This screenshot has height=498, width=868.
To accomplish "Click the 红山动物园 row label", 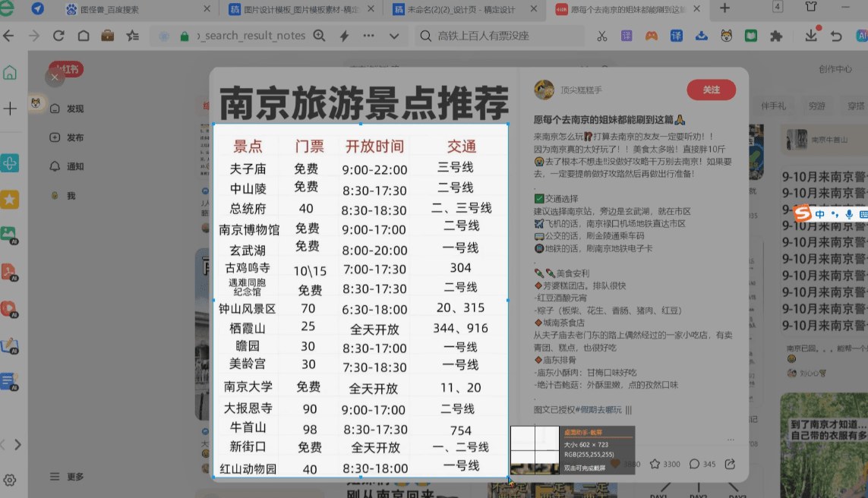I will pyautogui.click(x=248, y=469).
